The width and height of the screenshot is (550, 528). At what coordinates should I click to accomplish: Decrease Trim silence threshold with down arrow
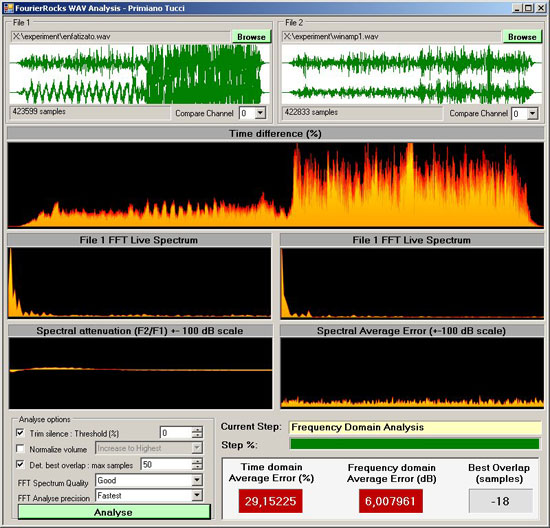point(197,436)
